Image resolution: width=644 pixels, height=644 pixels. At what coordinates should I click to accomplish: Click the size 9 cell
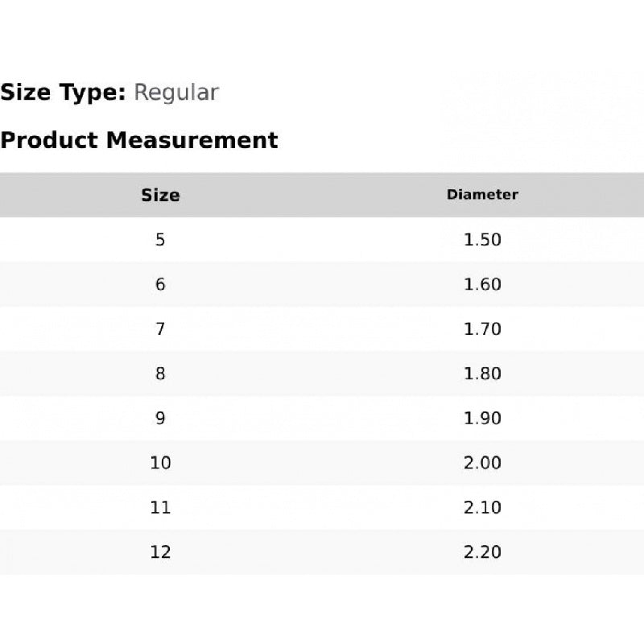[x=160, y=419]
